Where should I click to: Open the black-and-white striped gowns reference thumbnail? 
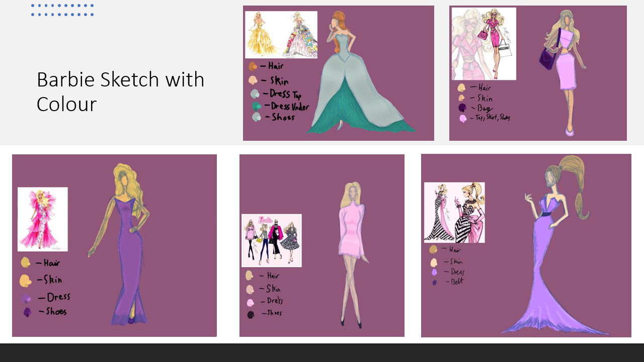454,212
